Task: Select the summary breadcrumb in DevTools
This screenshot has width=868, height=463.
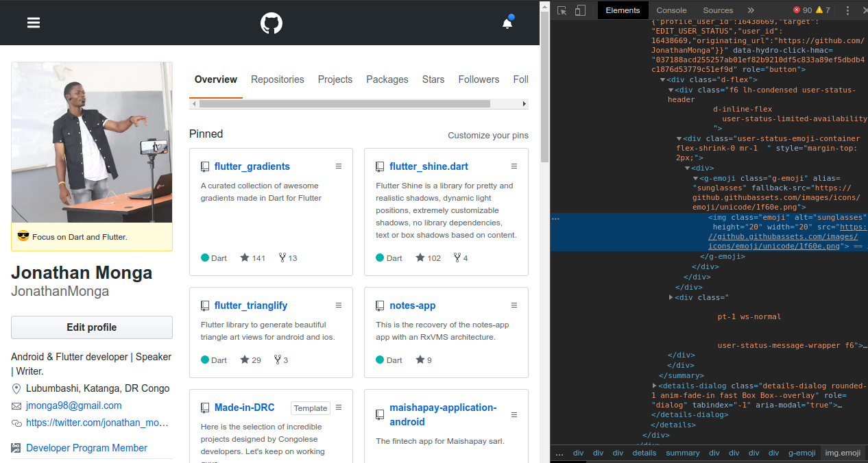Action: click(683, 453)
